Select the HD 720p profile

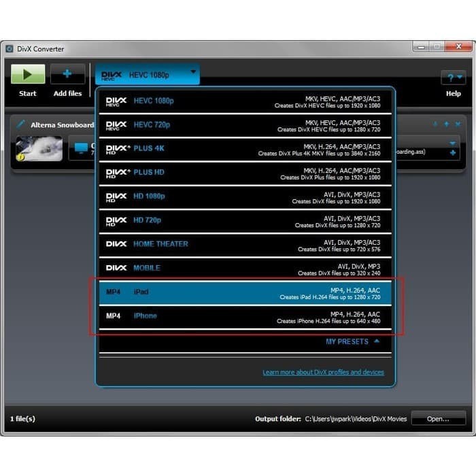tap(245, 222)
